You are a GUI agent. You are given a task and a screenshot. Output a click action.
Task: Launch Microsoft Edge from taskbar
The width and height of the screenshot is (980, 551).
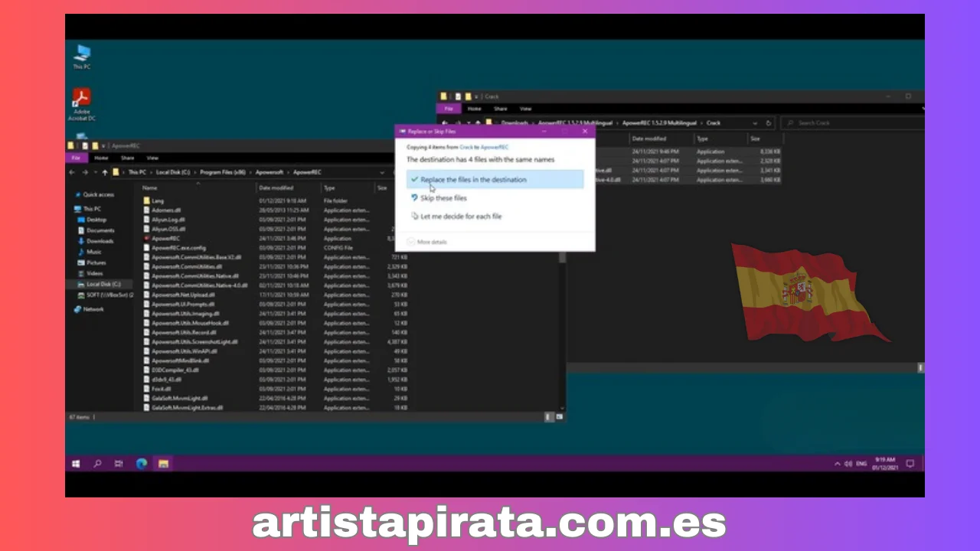(x=141, y=464)
